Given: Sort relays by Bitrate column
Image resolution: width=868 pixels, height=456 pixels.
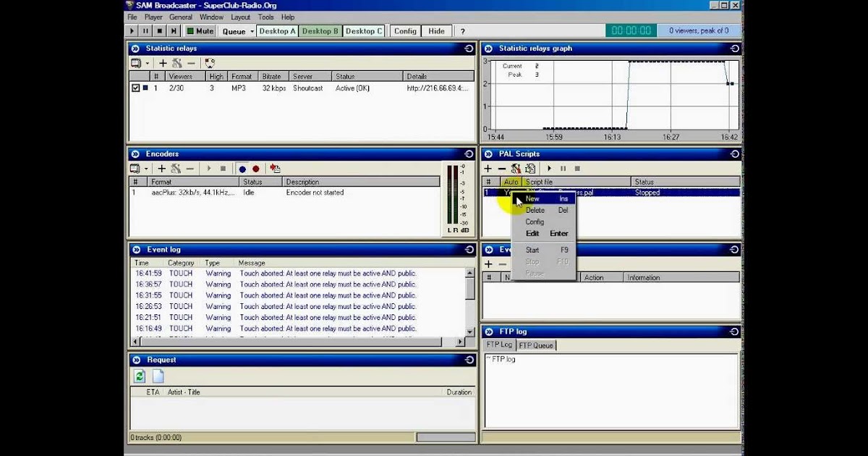Looking at the screenshot, I should [x=274, y=76].
